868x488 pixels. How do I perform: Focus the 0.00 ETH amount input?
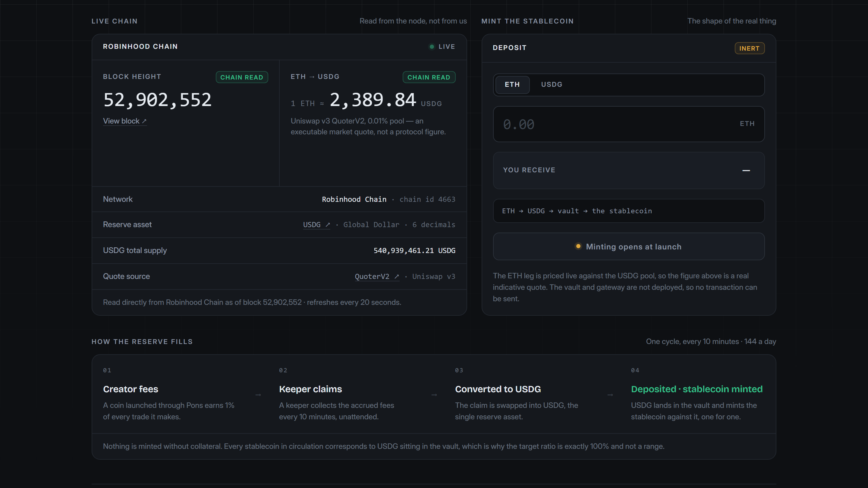[629, 124]
